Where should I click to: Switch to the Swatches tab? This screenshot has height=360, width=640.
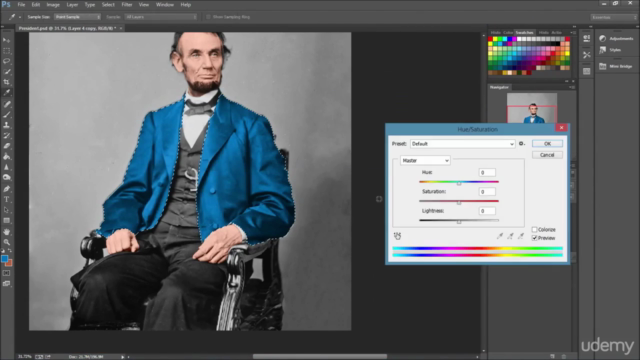pos(524,32)
